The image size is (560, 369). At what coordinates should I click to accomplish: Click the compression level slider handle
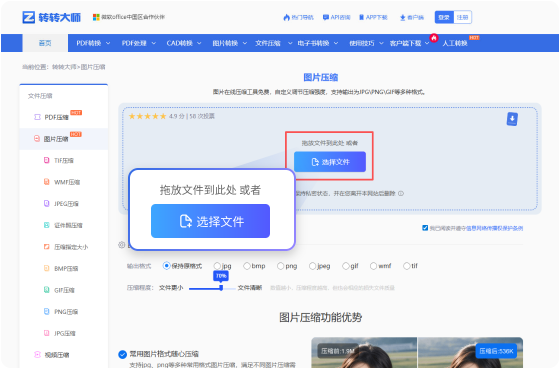pyautogui.click(x=221, y=288)
